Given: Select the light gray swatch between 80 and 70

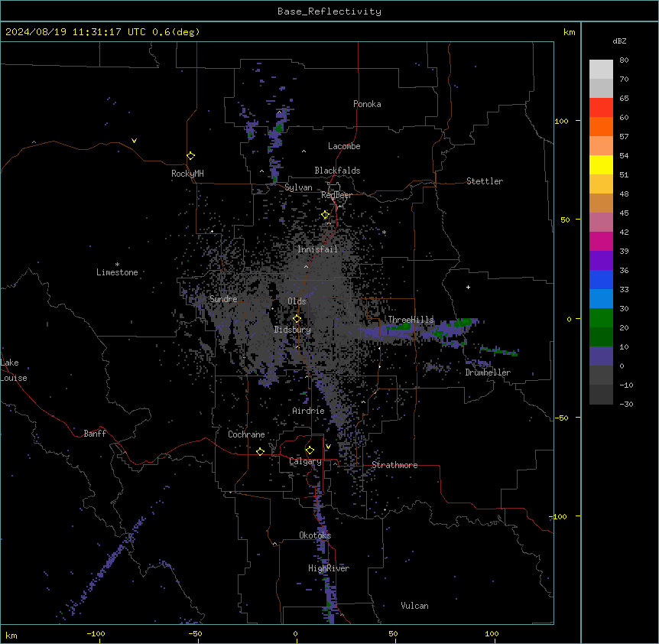Looking at the screenshot, I should coord(601,70).
